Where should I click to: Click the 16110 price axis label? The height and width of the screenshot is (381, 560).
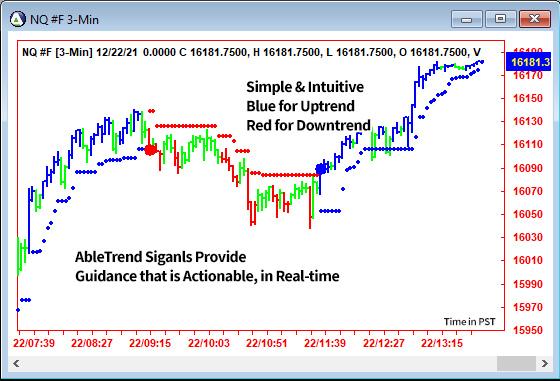point(528,144)
